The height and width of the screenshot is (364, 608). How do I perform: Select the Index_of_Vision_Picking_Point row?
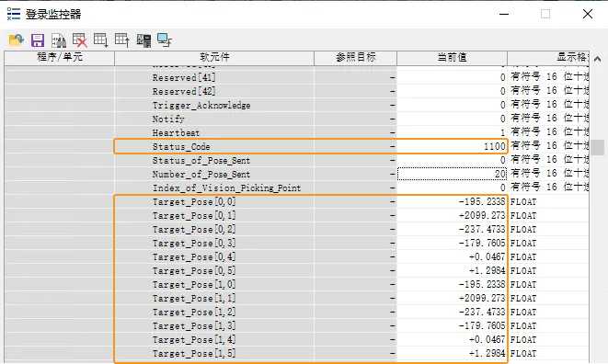[296, 188]
